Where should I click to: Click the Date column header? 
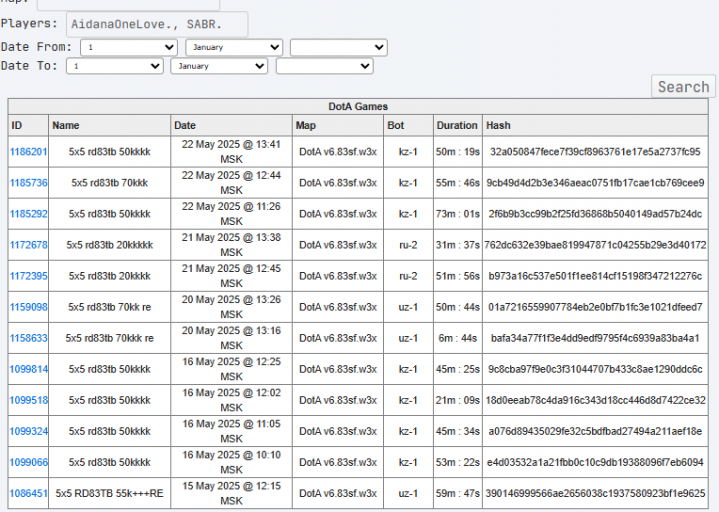click(232, 126)
